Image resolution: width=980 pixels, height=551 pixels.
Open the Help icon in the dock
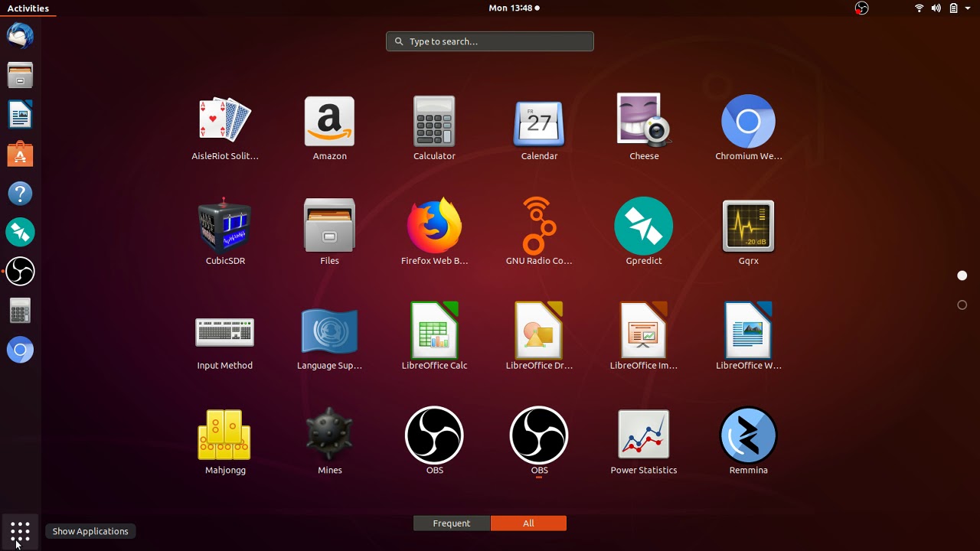tap(21, 194)
